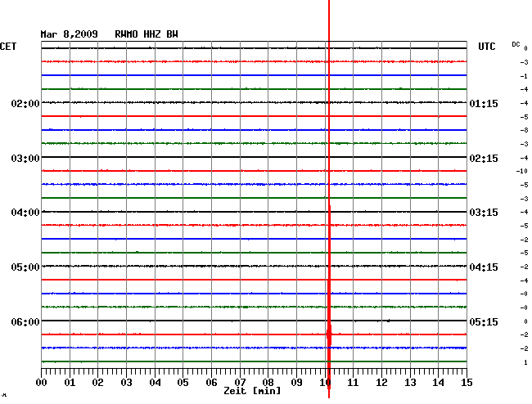532x404 pixels.
Task: Select the DC value "-8"
Action: point(524,130)
